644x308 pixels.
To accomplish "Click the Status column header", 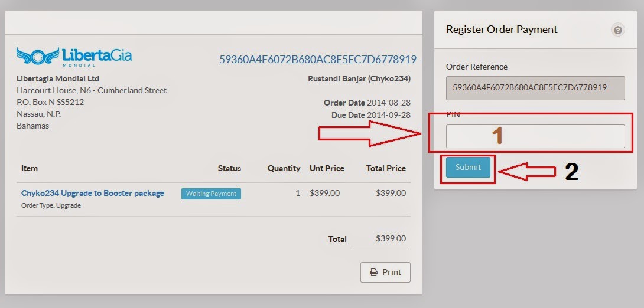I will pos(229,168).
